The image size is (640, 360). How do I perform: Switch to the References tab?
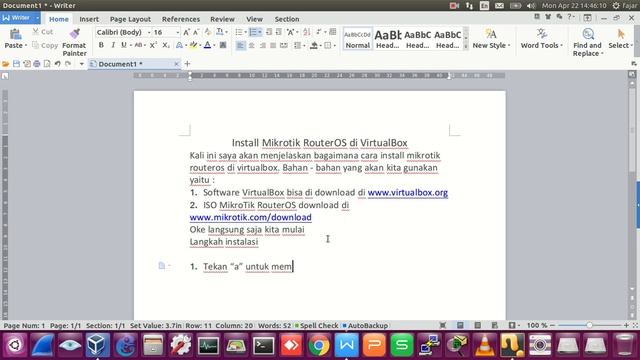[x=181, y=19]
